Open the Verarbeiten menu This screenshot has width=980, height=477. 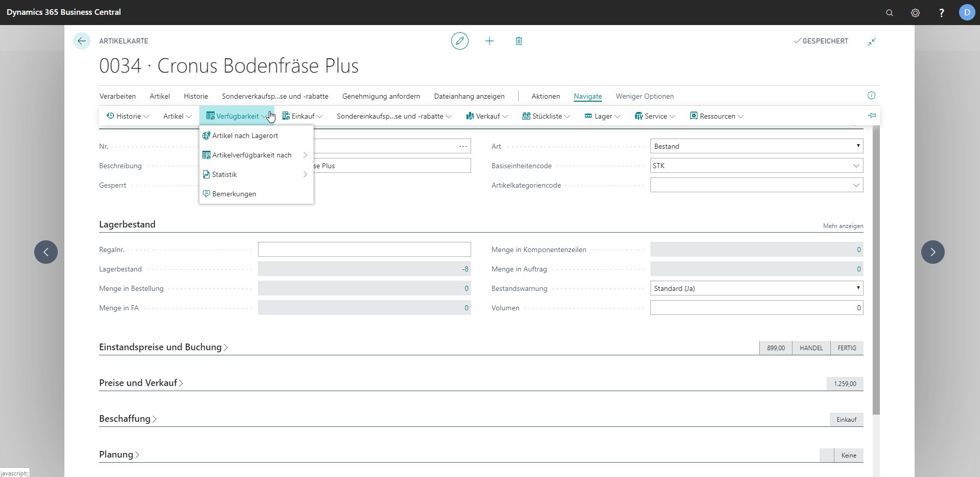(x=118, y=96)
